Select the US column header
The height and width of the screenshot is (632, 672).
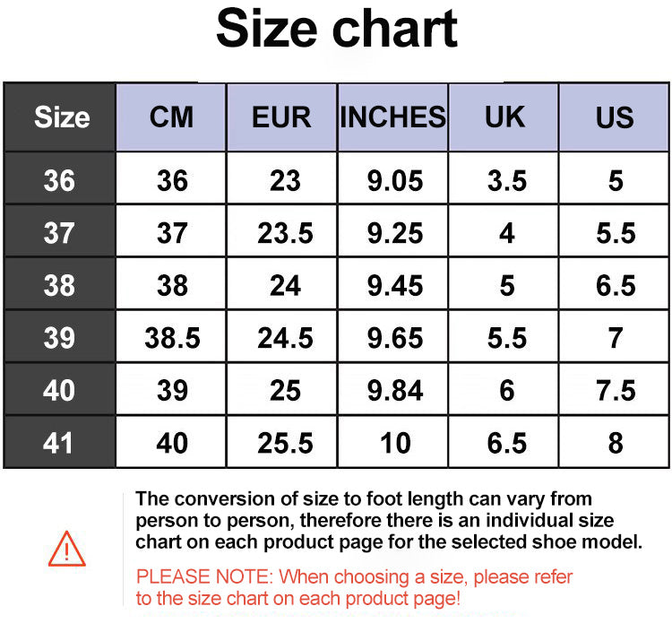tap(614, 117)
